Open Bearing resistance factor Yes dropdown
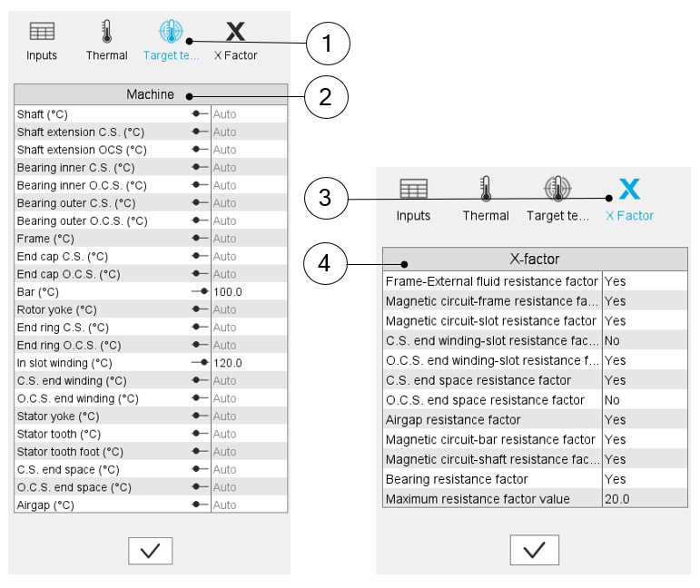The image size is (700, 588). [645, 479]
